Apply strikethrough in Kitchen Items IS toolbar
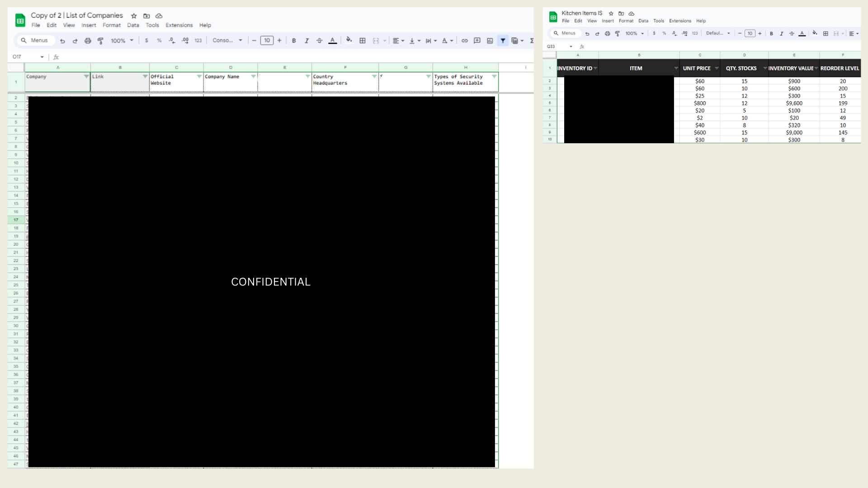This screenshot has height=488, width=868. pos(792,33)
